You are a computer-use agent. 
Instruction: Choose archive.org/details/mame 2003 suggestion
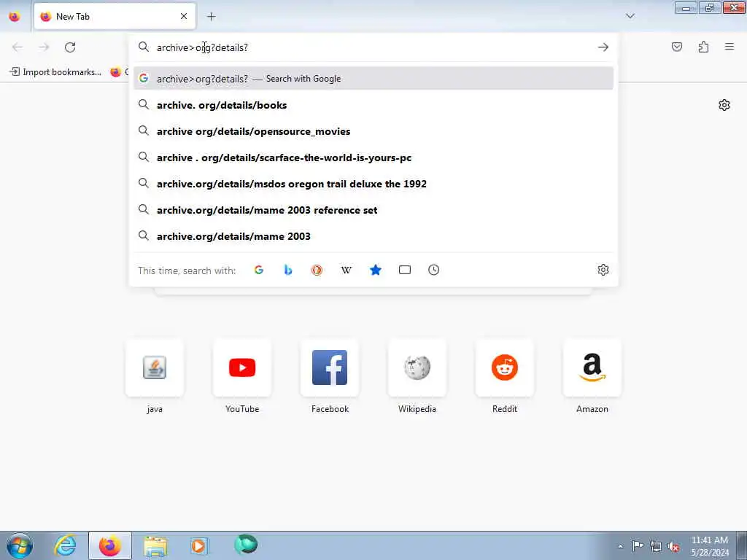pyautogui.click(x=373, y=236)
